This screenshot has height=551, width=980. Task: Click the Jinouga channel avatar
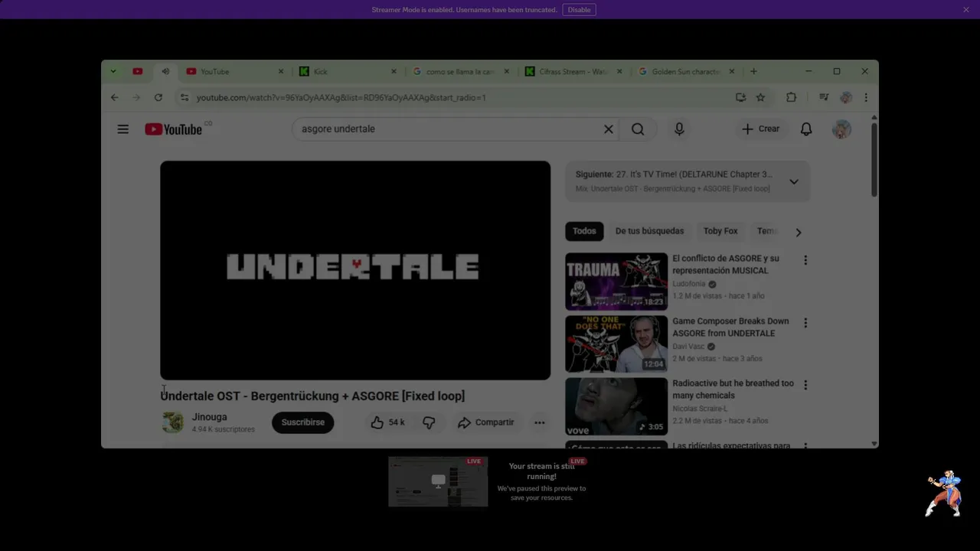(x=173, y=422)
